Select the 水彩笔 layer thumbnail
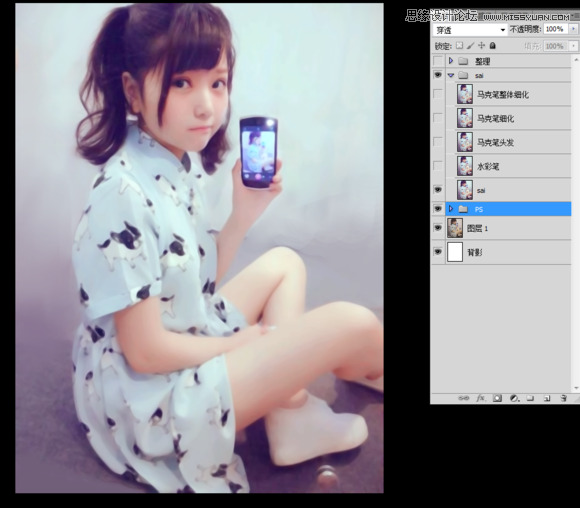The height and width of the screenshot is (508, 580). click(465, 166)
